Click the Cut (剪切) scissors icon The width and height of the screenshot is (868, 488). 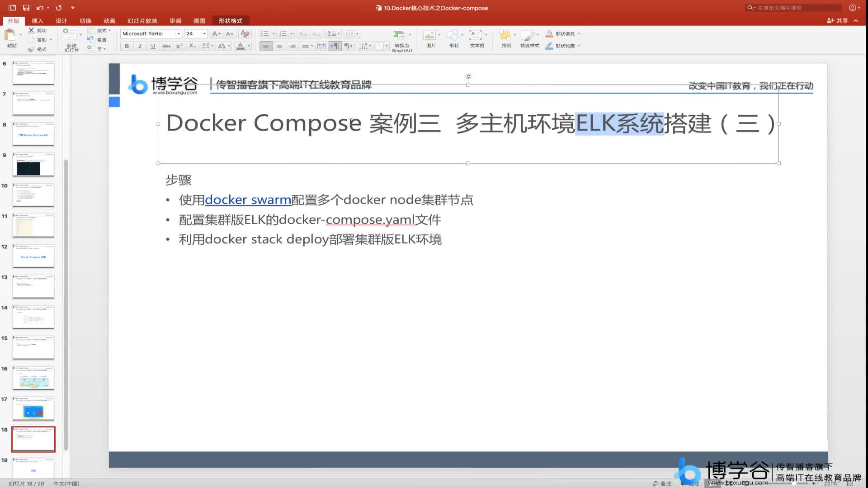pos(31,30)
